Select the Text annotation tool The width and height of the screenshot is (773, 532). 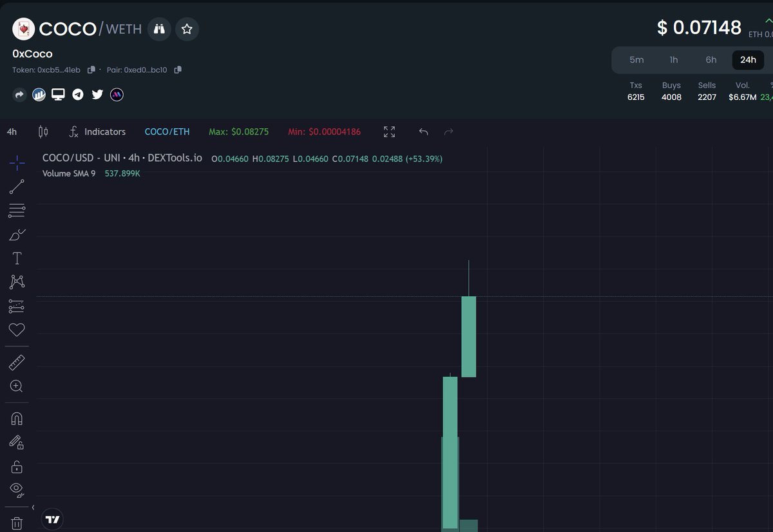coord(17,258)
